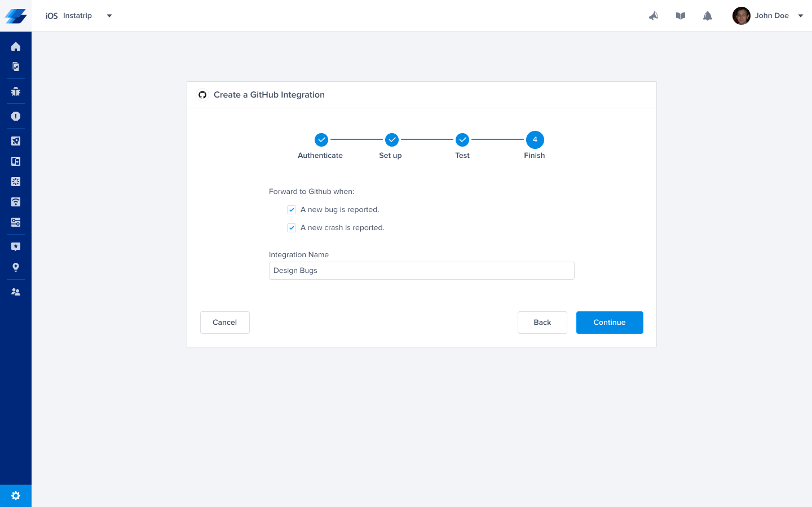The width and height of the screenshot is (812, 507).
Task: Click the 'Finish' step label
Action: pyautogui.click(x=535, y=156)
